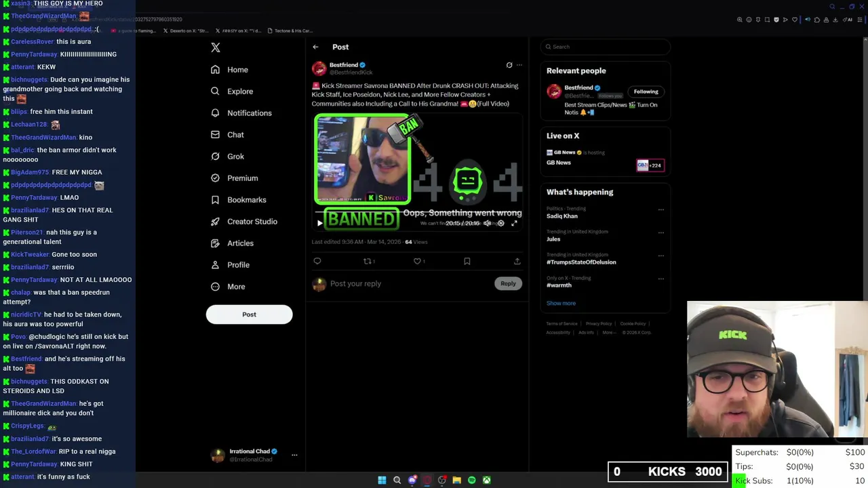Click the browser ad-blocker shield icon
Viewport: 868px width, 488px height.
click(x=776, y=20)
